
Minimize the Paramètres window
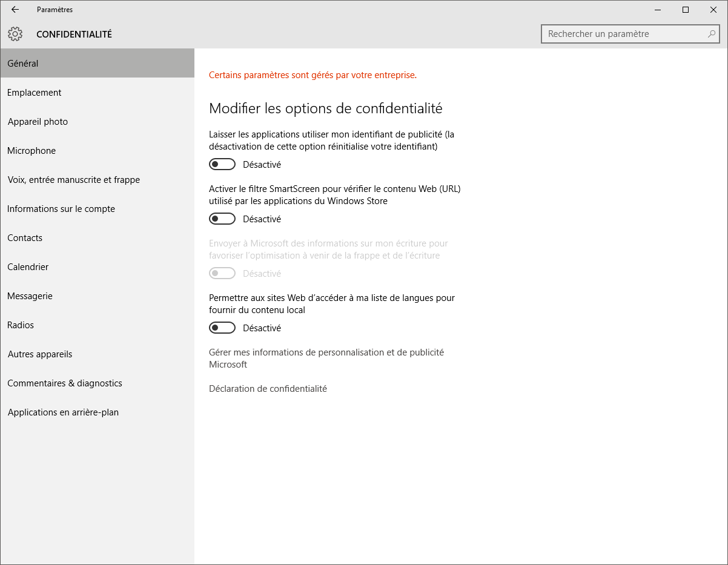(x=658, y=10)
